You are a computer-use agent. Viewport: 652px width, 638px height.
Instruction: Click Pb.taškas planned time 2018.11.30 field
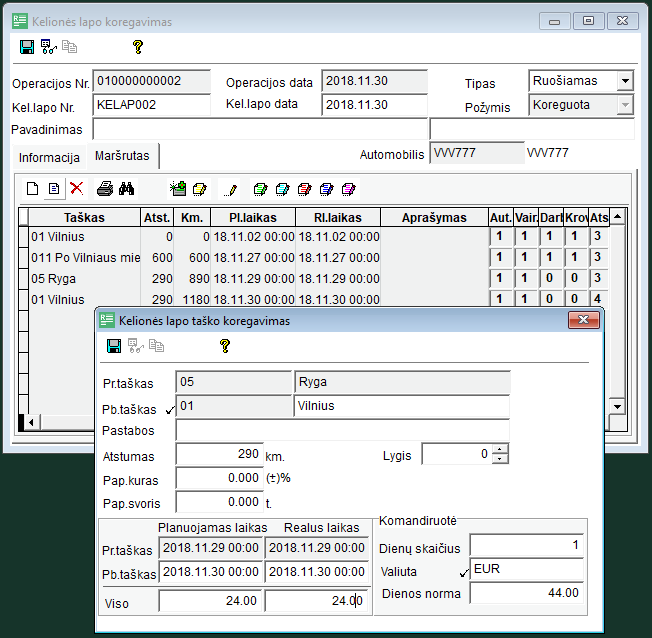(211, 572)
